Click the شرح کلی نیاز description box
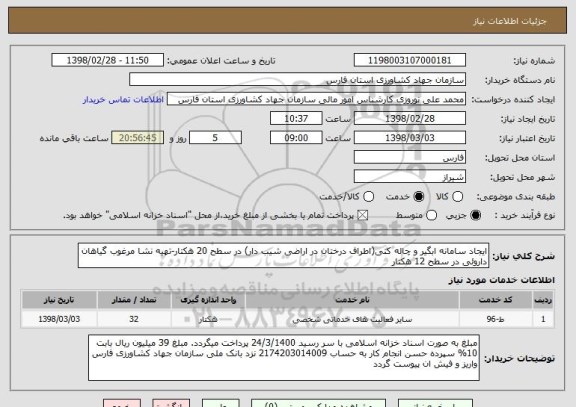The height and width of the screenshot is (407, 576). 283,255
